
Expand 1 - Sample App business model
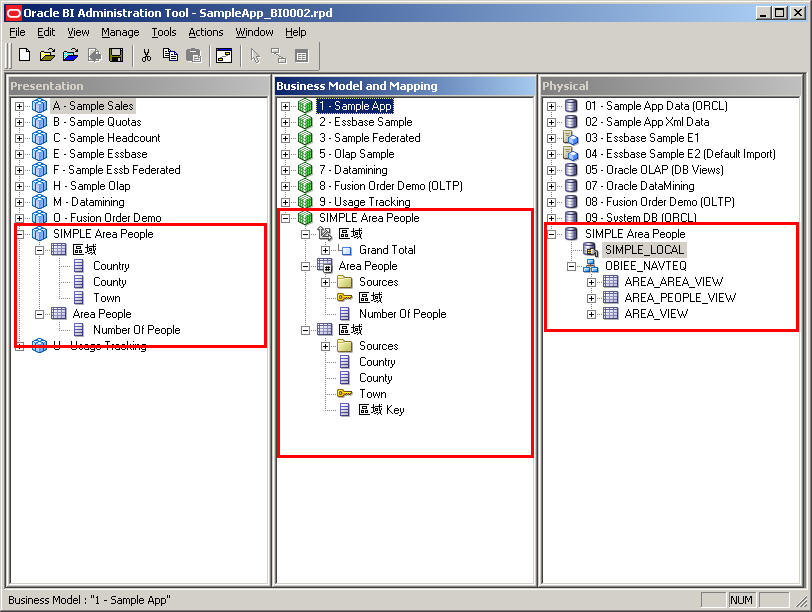coord(285,106)
